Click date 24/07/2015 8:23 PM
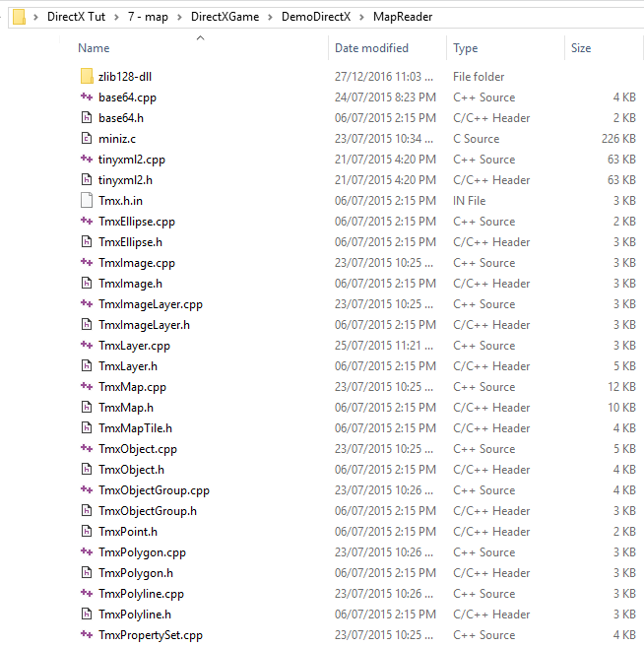This screenshot has height=647, width=644. click(x=385, y=97)
